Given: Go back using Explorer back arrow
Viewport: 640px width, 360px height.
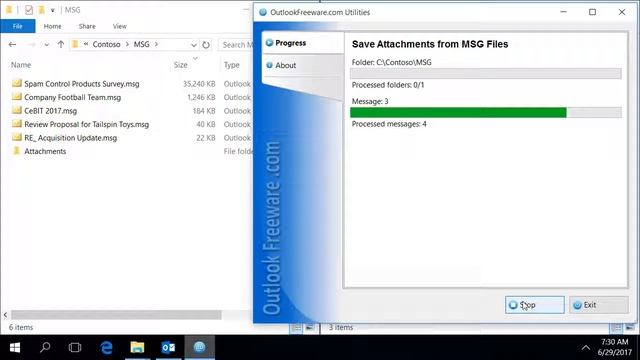Looking at the screenshot, I should [12, 44].
